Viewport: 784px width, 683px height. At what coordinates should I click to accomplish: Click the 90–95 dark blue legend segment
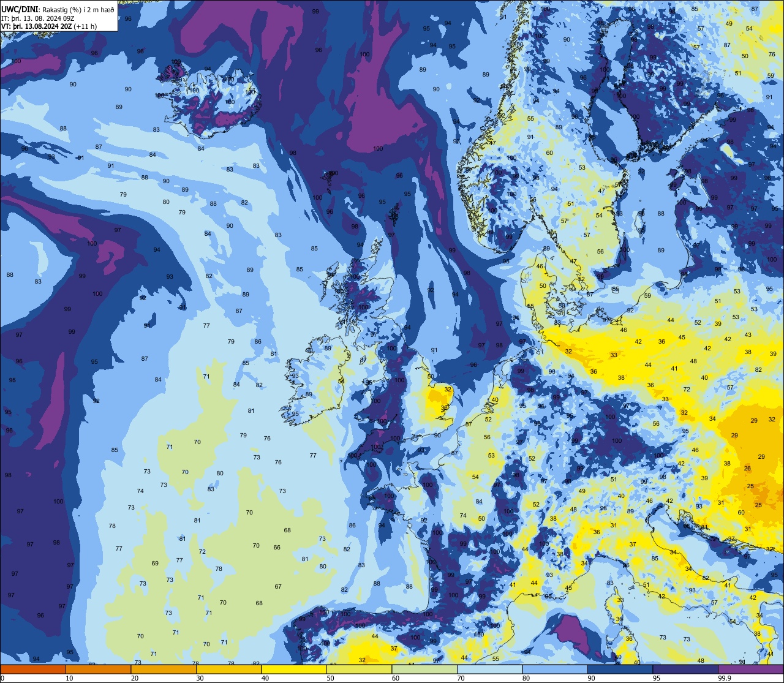tap(620, 670)
